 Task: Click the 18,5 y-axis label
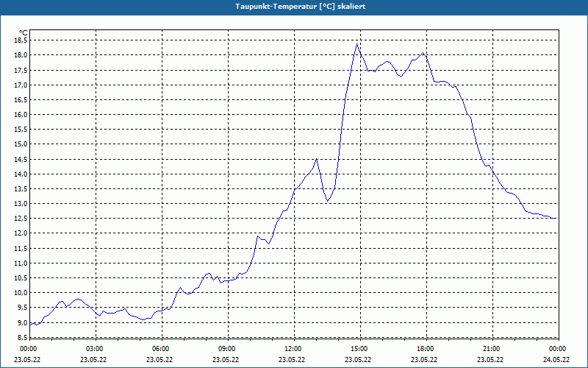tap(21, 40)
